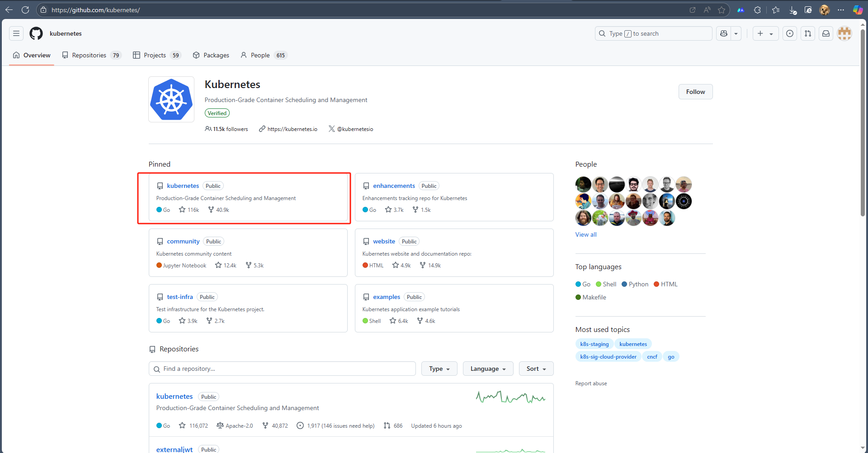Filter by Makefile in Top languages
The height and width of the screenshot is (453, 868).
tap(591, 297)
